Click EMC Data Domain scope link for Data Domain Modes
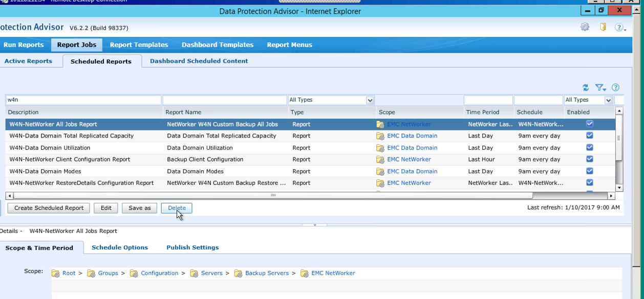The width and height of the screenshot is (644, 299). 412,171
